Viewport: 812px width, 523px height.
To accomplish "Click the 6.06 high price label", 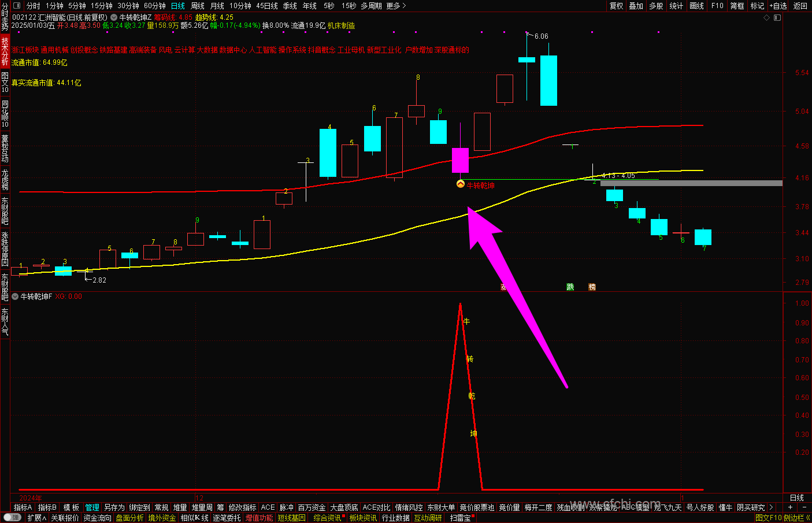I will (541, 36).
